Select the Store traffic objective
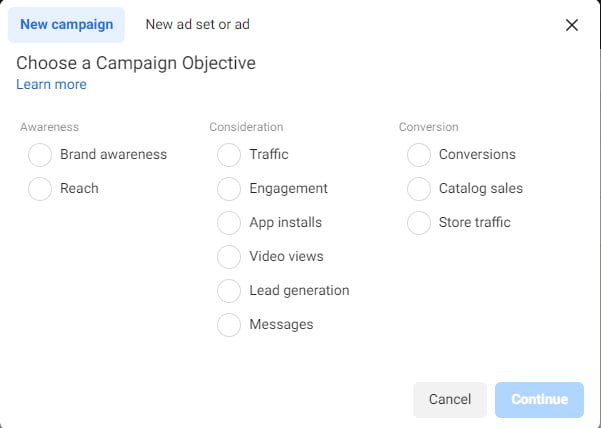 tap(419, 223)
